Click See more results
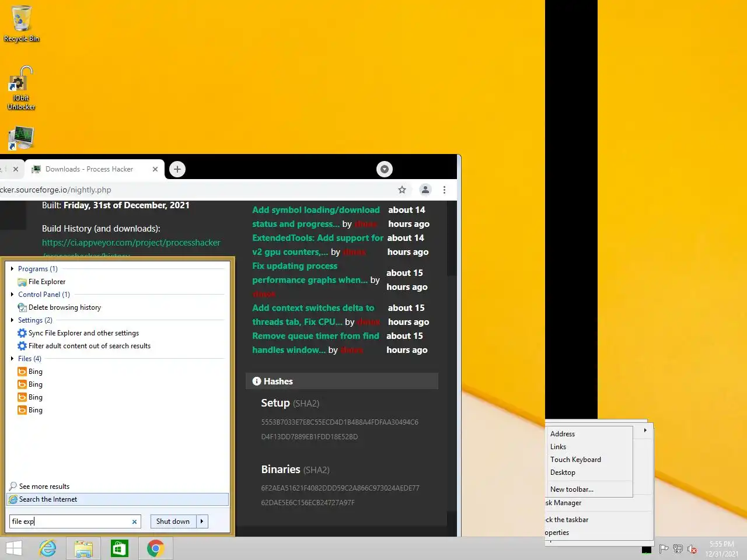 coord(44,487)
